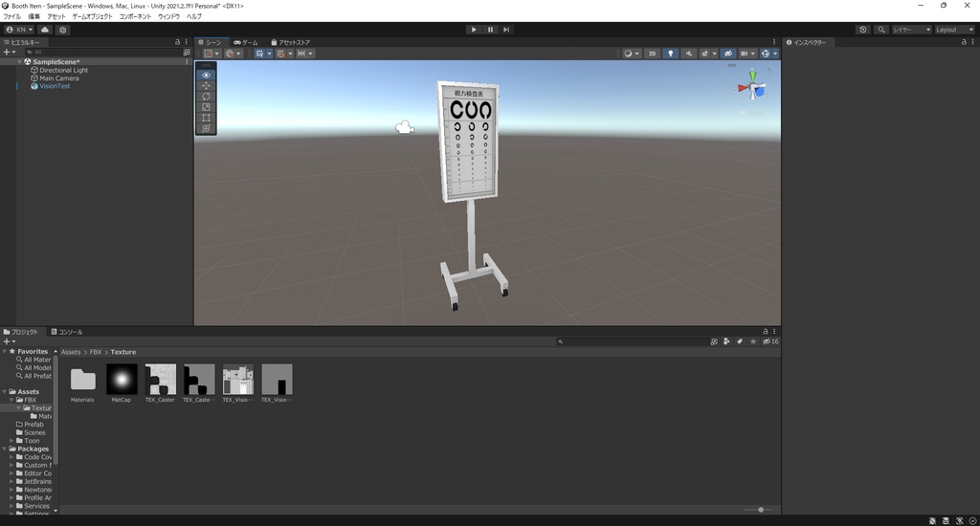Select Main Camera in hierarchy
Screen dimensions: 980x526
[x=59, y=78]
